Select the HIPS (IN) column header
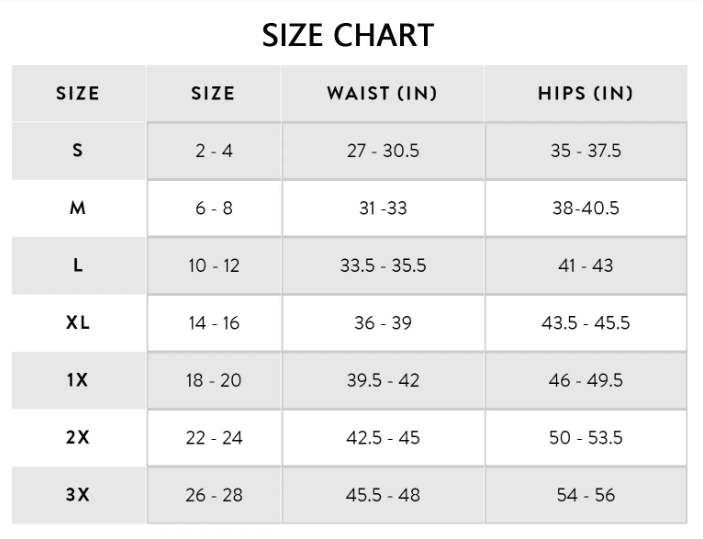This screenshot has width=703, height=539. pos(585,94)
